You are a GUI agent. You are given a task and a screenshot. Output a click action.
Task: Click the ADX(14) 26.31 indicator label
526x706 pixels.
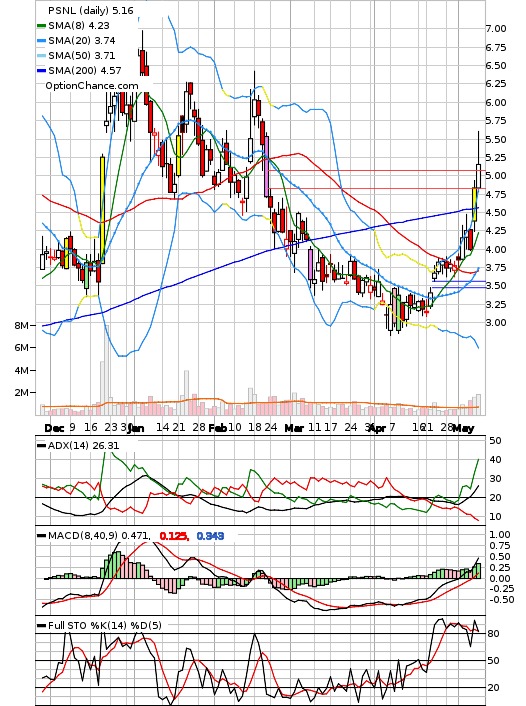pos(83,445)
